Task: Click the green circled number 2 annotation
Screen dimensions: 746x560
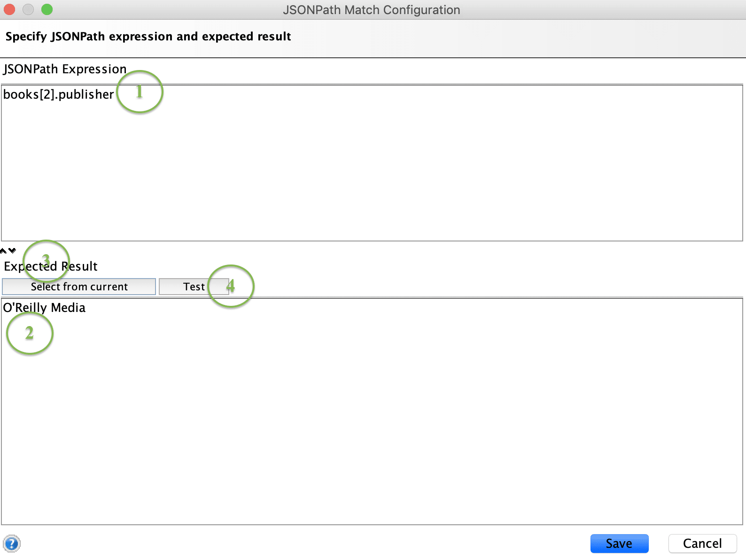Action: (x=30, y=333)
